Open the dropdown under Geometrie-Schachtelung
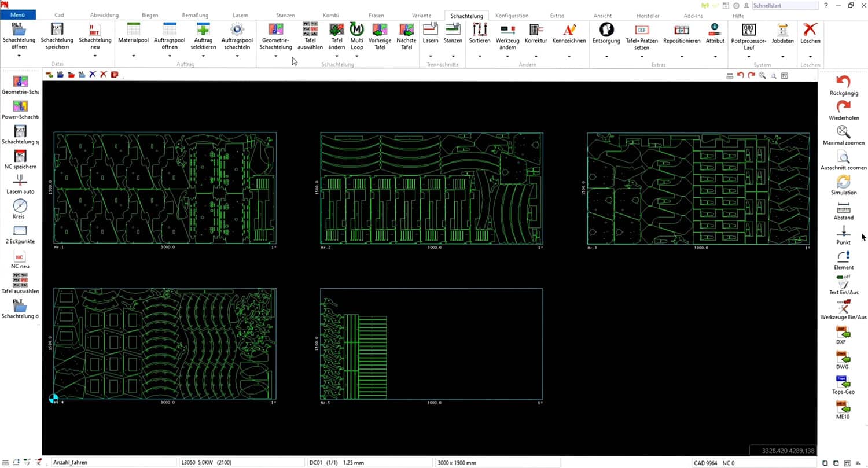The width and height of the screenshot is (868, 468). 276,56
